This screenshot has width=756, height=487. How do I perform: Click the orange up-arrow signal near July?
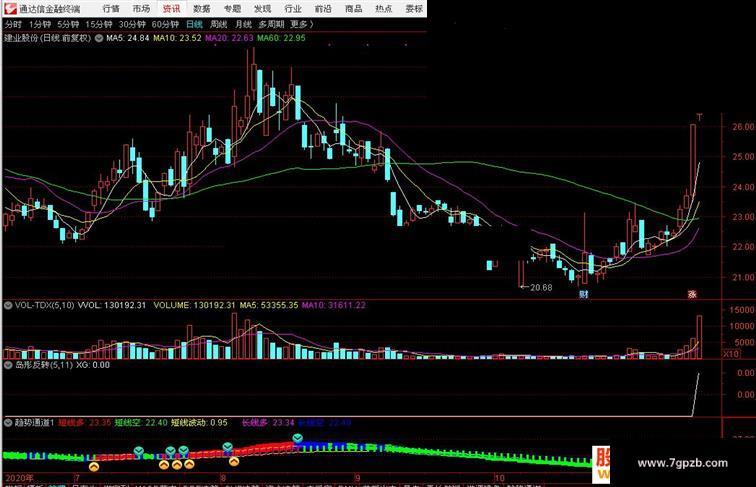pyautogui.click(x=94, y=467)
